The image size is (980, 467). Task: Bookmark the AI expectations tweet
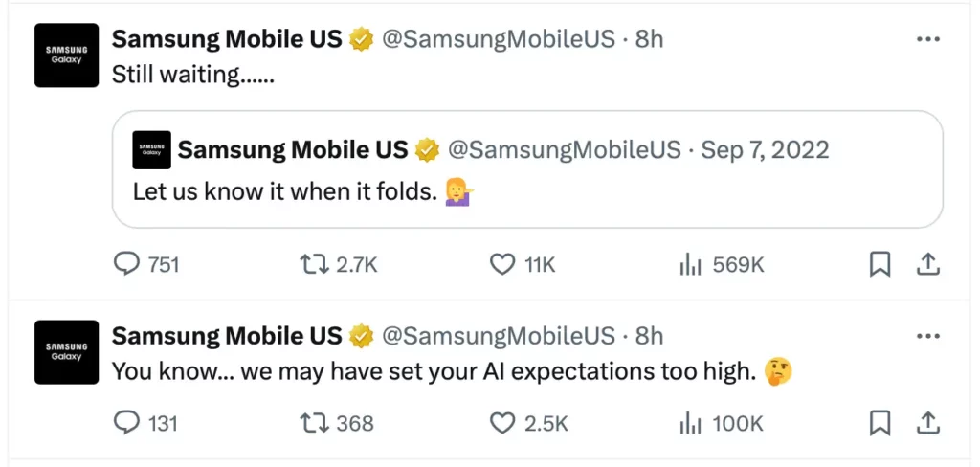[x=880, y=425]
